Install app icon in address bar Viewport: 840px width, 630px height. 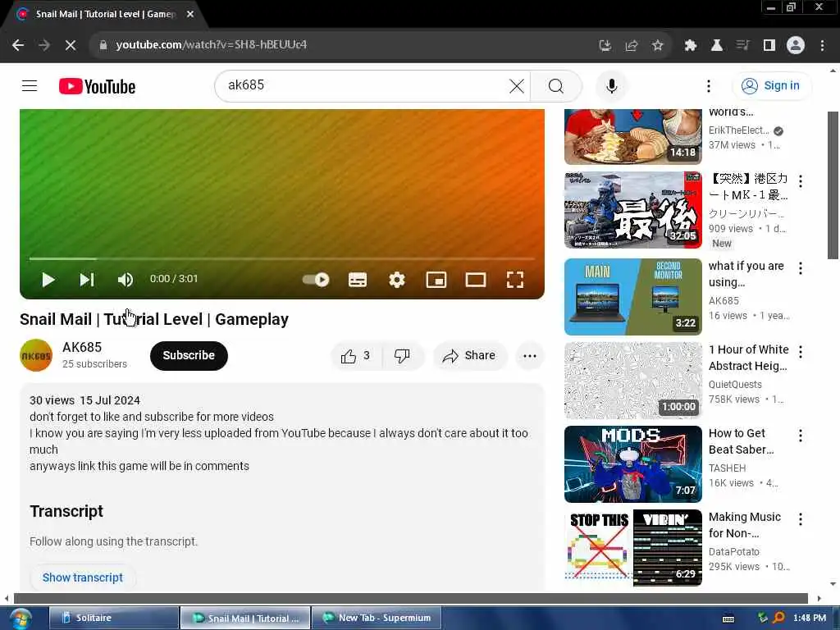pos(605,46)
